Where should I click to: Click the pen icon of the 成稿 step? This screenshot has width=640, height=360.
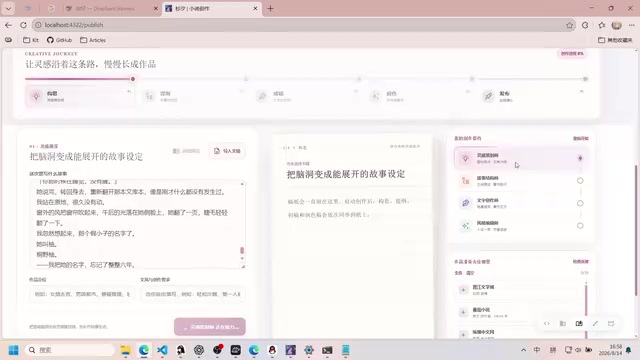pyautogui.click(x=262, y=96)
